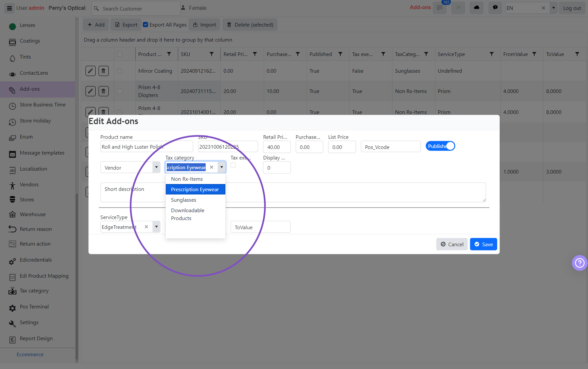Open the hamburger menu icon
Image resolution: width=588 pixels, height=369 pixels.
[9, 8]
